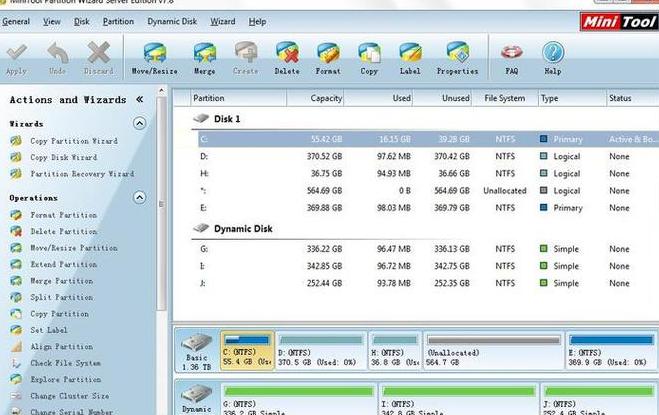Select the G: simple volume row
This screenshot has height=415, width=659.
point(428,249)
